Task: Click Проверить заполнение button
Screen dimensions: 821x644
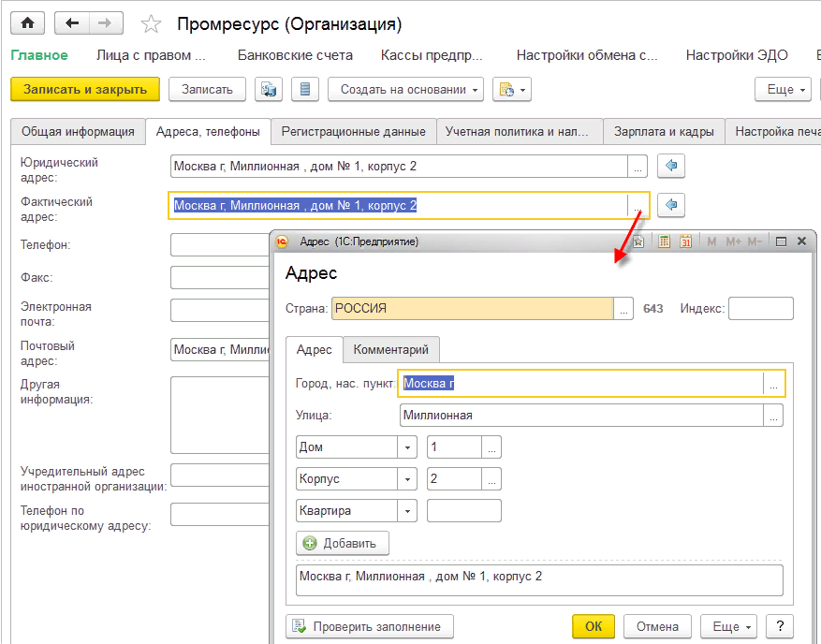Action: click(x=370, y=626)
